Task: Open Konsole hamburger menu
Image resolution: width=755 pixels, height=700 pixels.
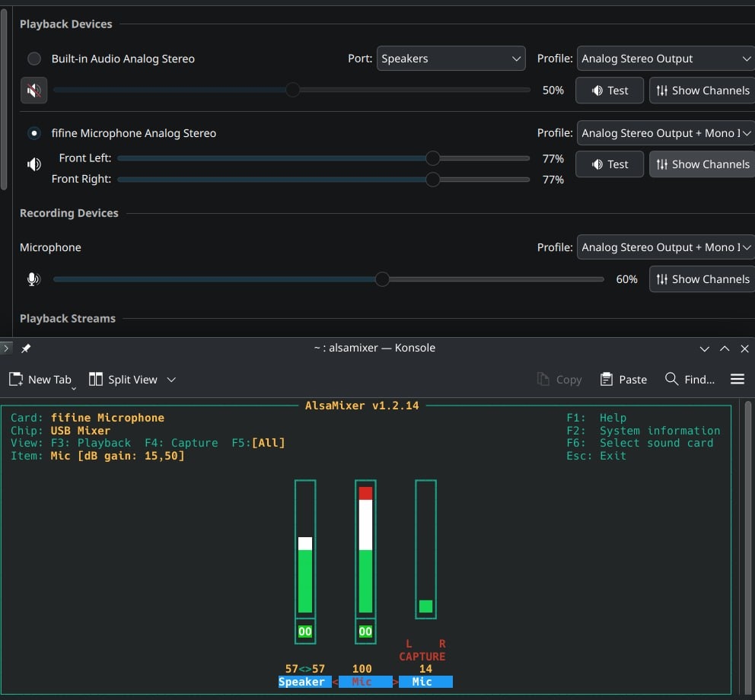Action: (x=737, y=380)
